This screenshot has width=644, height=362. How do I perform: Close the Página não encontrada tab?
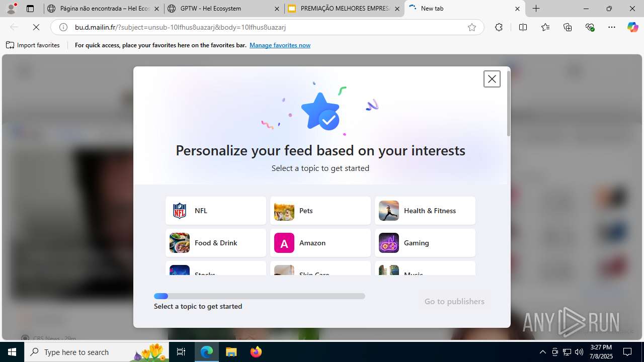[x=156, y=9]
